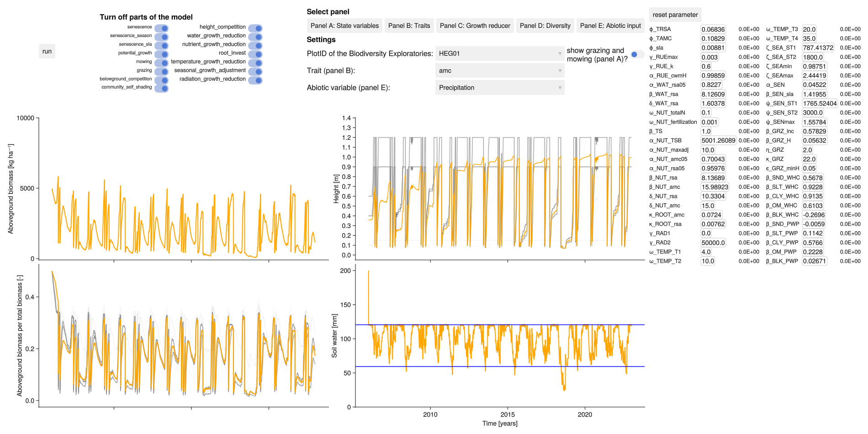Turn off the mowing switch
This screenshot has height=434, width=868.
pos(162,63)
